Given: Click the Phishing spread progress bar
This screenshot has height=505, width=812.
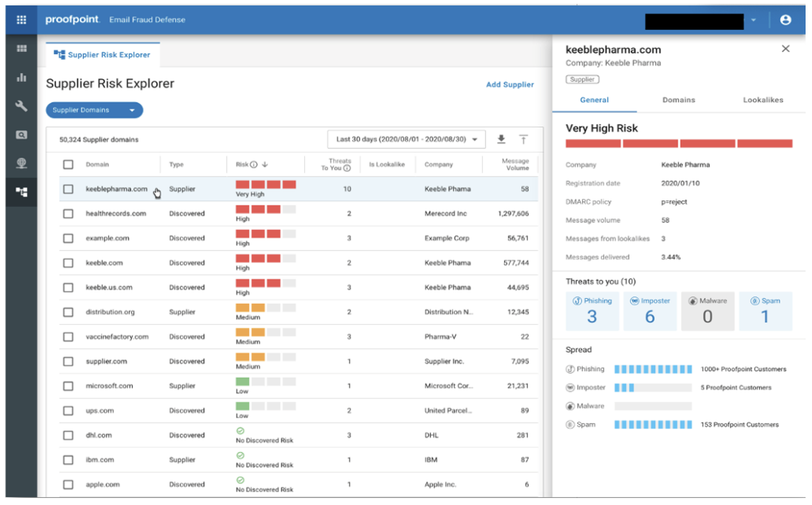Looking at the screenshot, I should [x=653, y=369].
